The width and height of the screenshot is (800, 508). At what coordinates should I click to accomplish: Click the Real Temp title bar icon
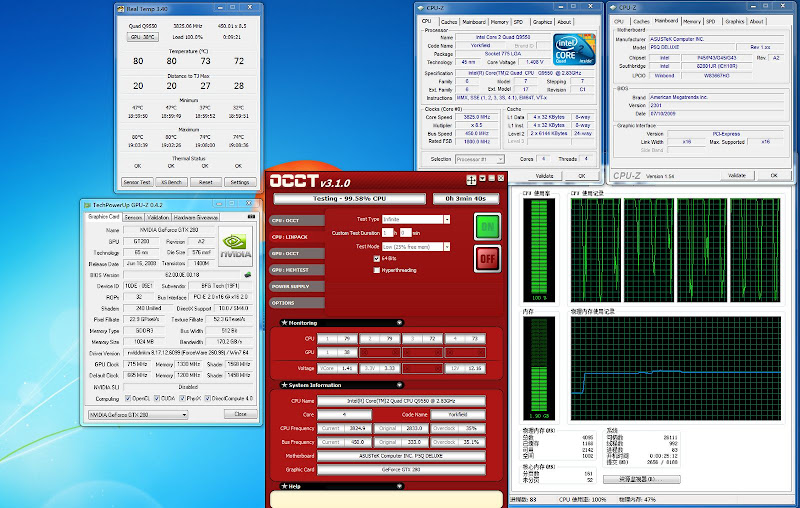pos(120,8)
